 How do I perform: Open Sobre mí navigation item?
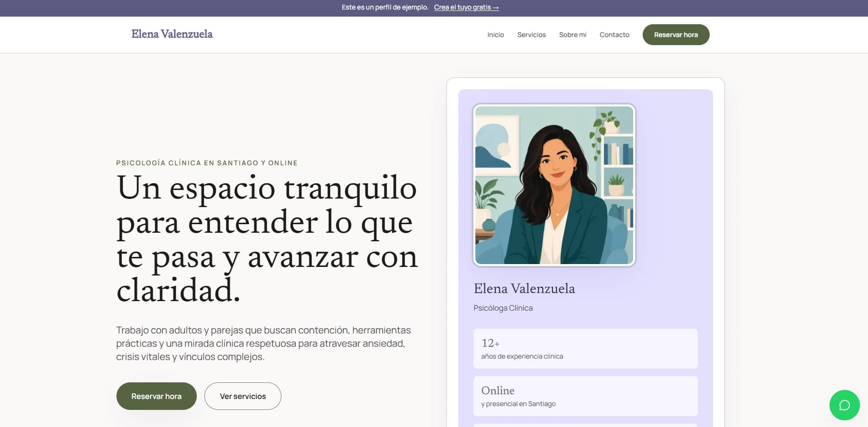pyautogui.click(x=573, y=35)
